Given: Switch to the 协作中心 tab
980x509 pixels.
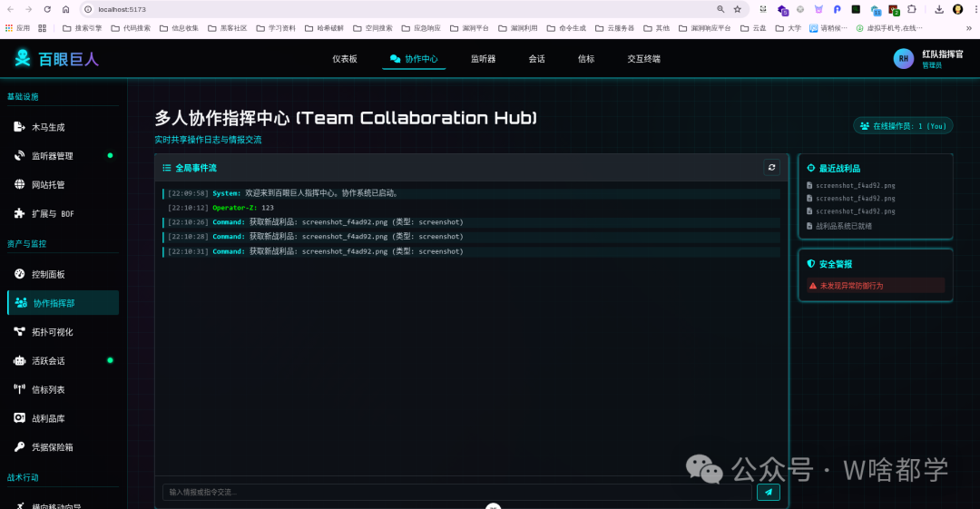Looking at the screenshot, I should pos(414,59).
